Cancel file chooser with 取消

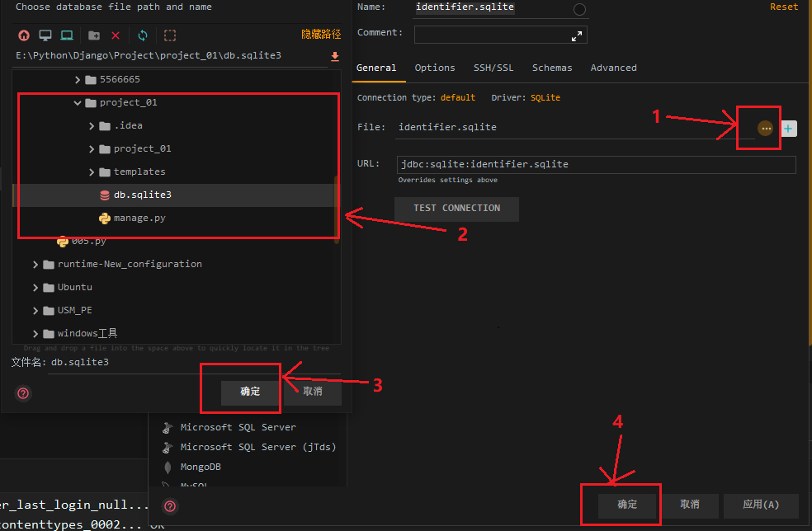point(312,392)
